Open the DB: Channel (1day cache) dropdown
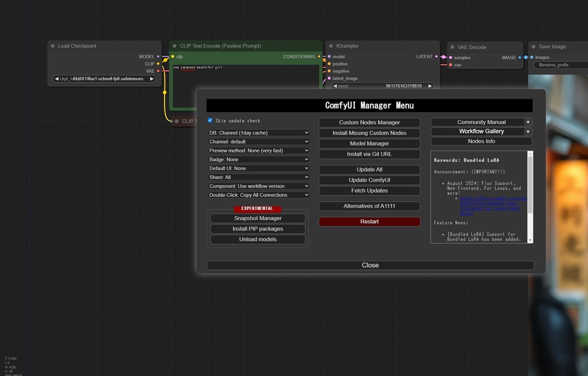 (259, 133)
